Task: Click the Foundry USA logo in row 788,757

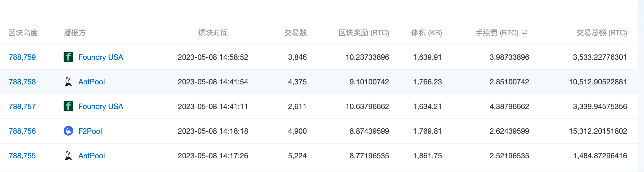Action: 68,106
